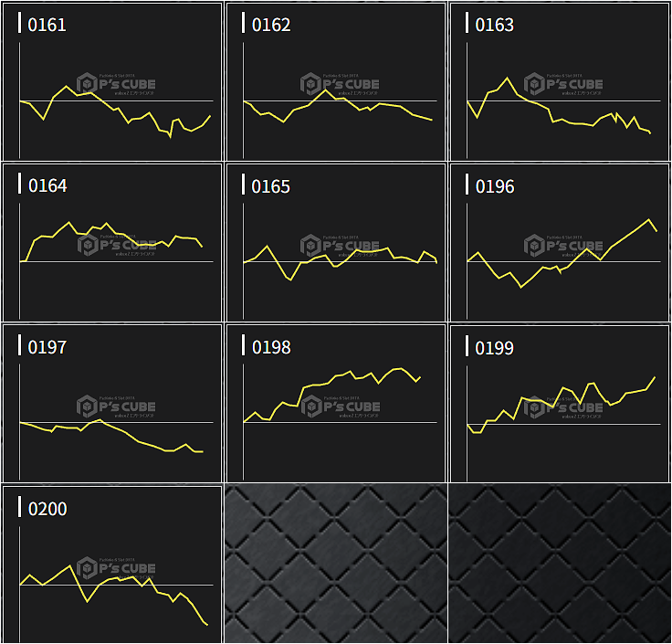The height and width of the screenshot is (644, 672).
Task: Click the 0165 machine number label
Action: coord(271,186)
